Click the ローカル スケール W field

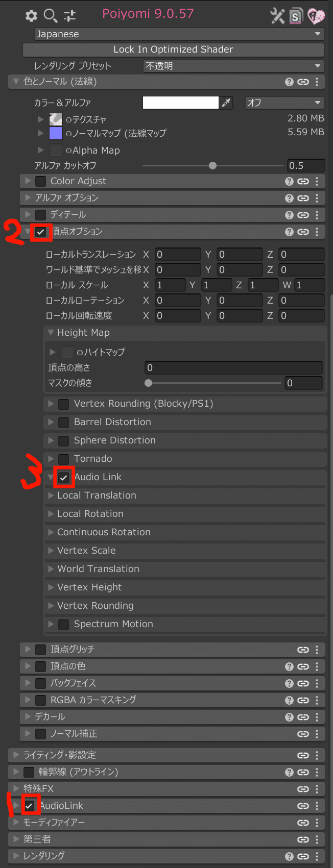click(310, 285)
